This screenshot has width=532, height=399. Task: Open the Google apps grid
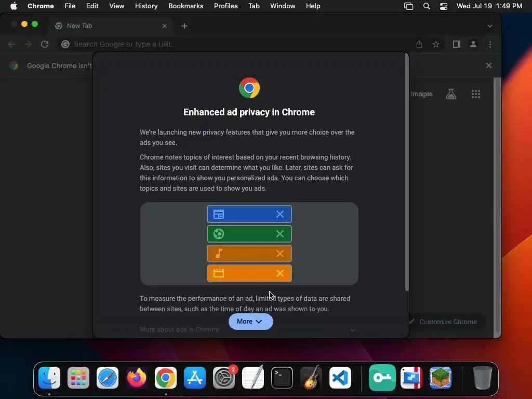coord(476,94)
